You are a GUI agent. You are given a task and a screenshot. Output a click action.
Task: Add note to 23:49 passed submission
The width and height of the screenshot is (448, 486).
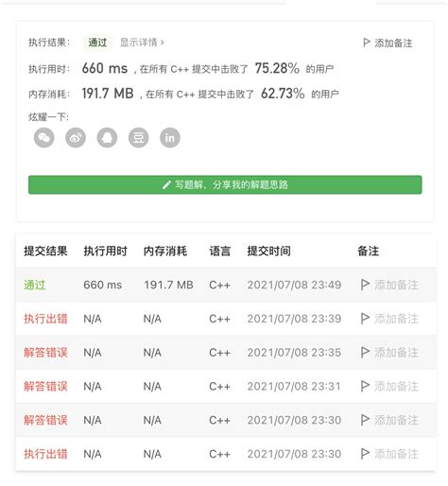pos(389,285)
